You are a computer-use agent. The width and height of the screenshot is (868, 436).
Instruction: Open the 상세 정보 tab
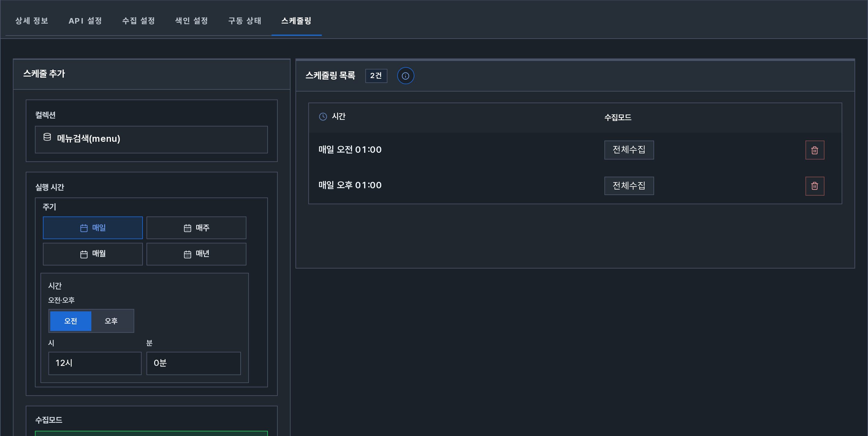[32, 21]
